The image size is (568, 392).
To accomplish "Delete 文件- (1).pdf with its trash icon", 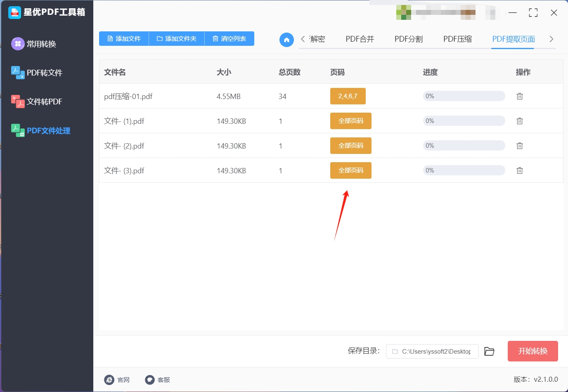I will (x=520, y=121).
